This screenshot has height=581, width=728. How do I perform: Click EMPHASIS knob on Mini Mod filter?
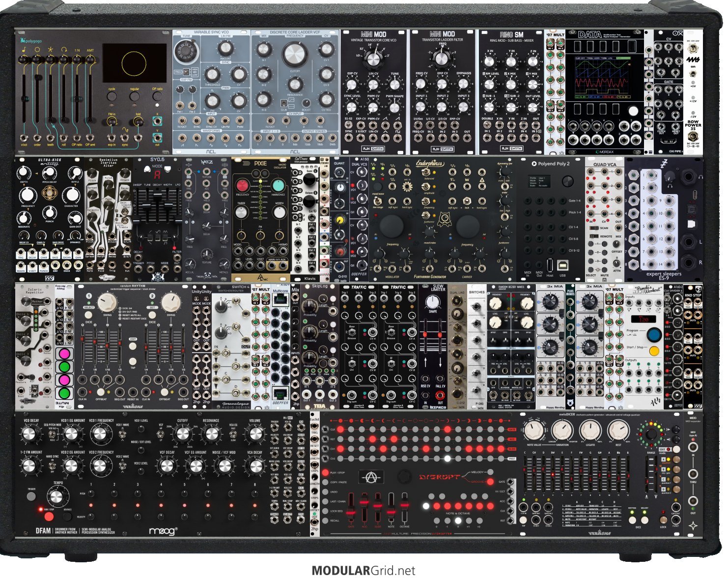click(x=463, y=84)
